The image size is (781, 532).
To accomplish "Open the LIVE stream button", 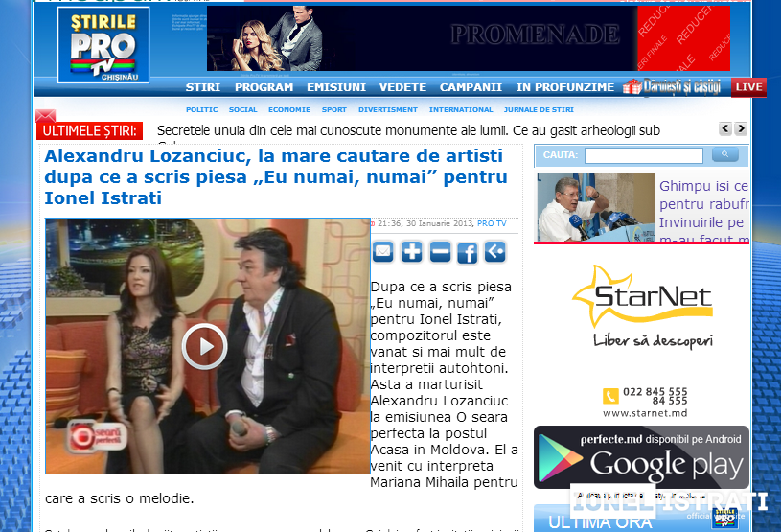I will (749, 87).
